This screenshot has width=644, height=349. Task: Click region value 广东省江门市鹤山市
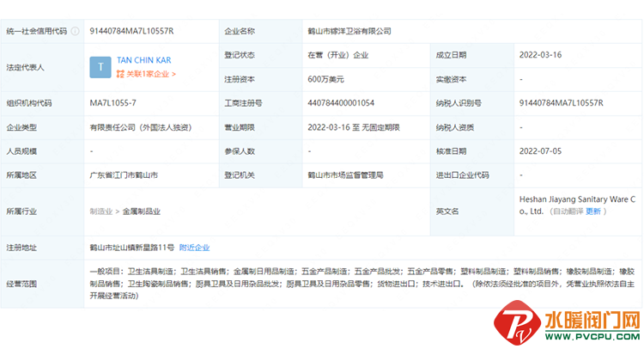(124, 175)
